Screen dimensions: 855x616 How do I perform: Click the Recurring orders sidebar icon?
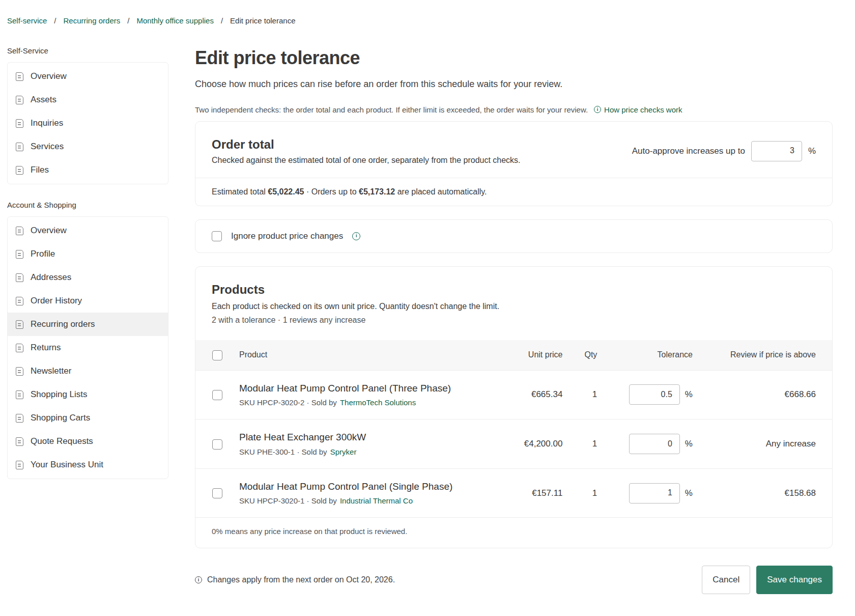[x=20, y=324]
